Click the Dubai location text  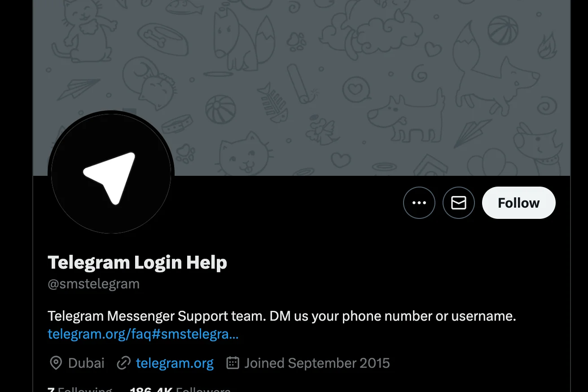pyautogui.click(x=86, y=363)
